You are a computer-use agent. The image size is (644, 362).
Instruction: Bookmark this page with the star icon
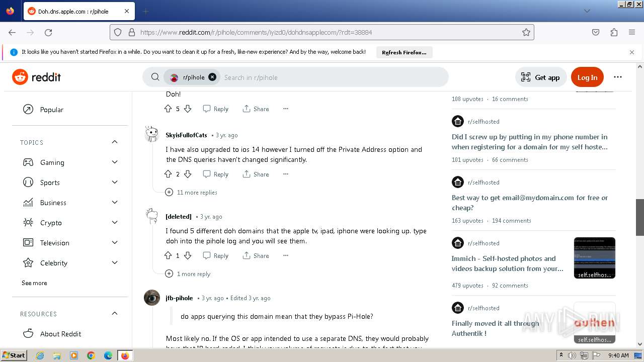[x=526, y=32]
